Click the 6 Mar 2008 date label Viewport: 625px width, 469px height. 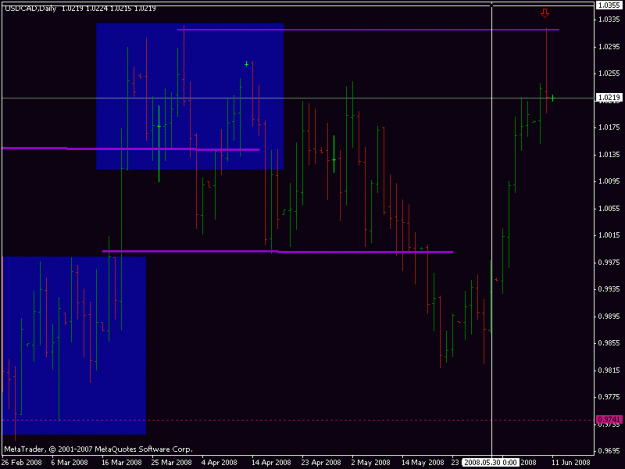point(69,462)
